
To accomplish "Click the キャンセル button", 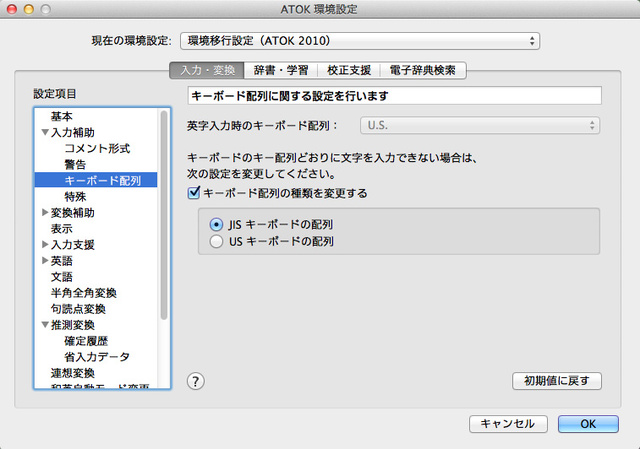I will point(508,424).
